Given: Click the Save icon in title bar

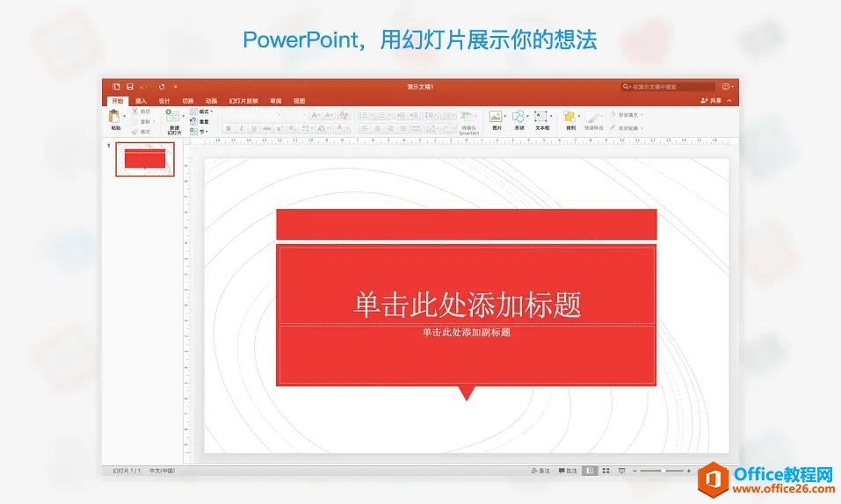Looking at the screenshot, I should (x=130, y=86).
